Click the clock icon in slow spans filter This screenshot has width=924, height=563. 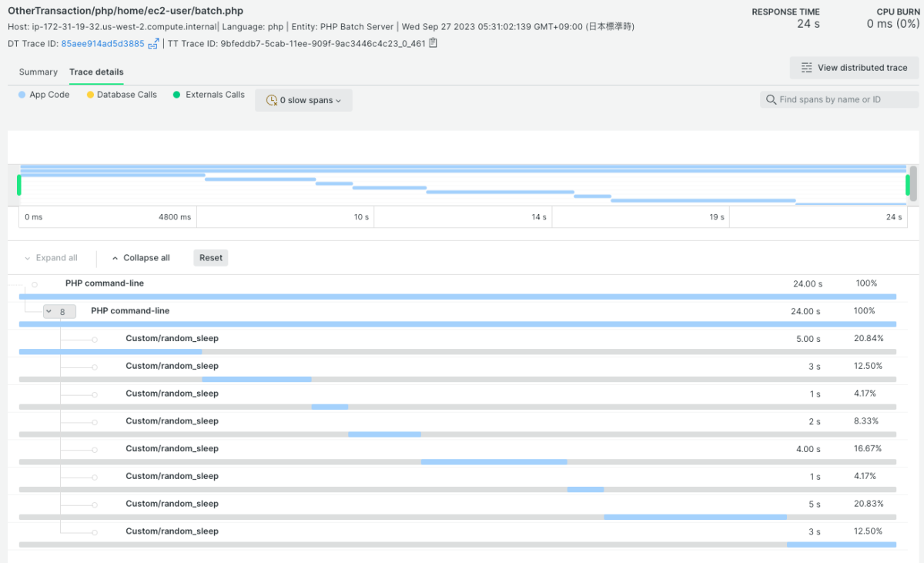(271, 100)
